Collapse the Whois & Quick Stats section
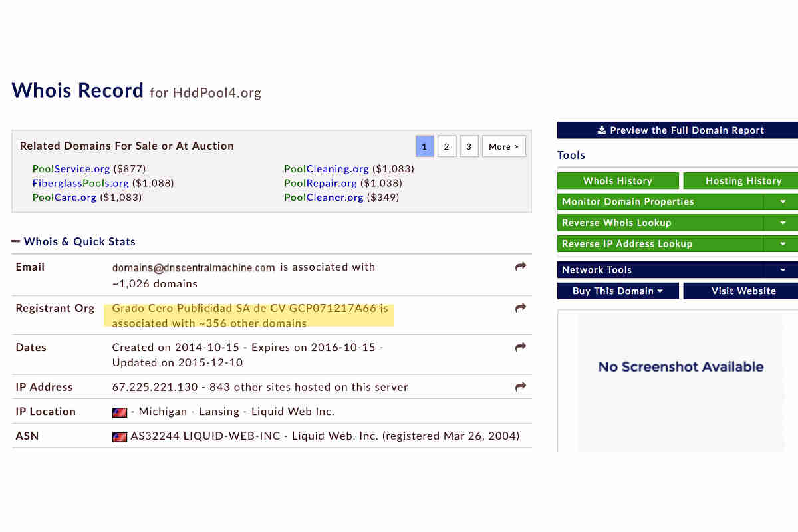The image size is (798, 532). [16, 241]
